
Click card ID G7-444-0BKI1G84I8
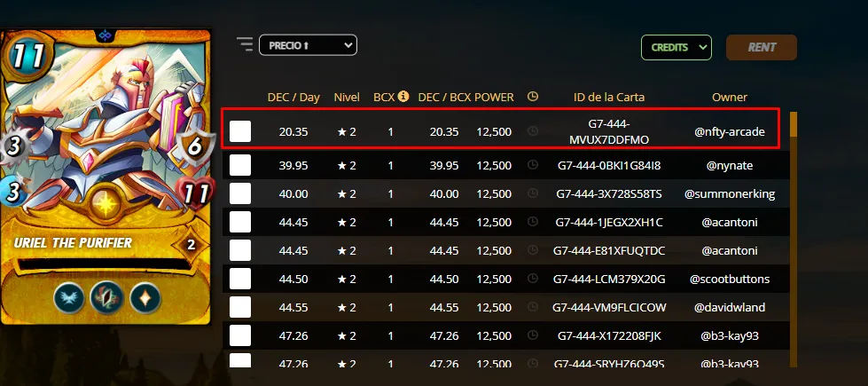pos(609,165)
